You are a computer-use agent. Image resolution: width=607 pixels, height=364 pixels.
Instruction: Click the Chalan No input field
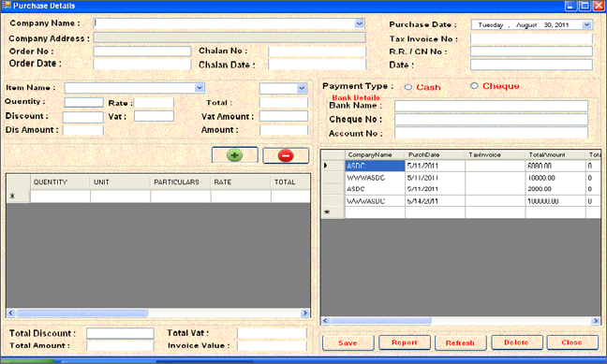coord(317,51)
